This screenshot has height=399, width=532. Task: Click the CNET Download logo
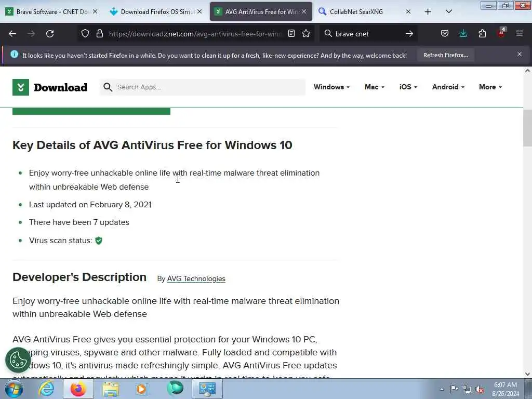pyautogui.click(x=50, y=87)
